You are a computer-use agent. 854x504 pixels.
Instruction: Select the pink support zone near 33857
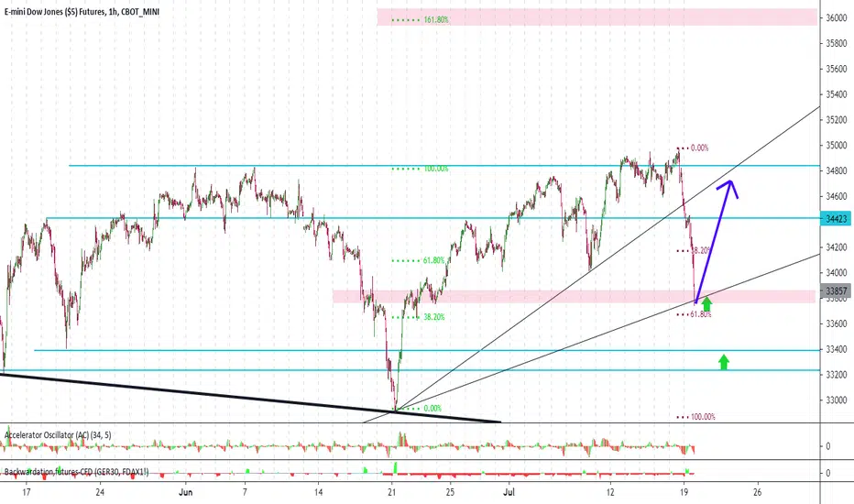point(574,296)
